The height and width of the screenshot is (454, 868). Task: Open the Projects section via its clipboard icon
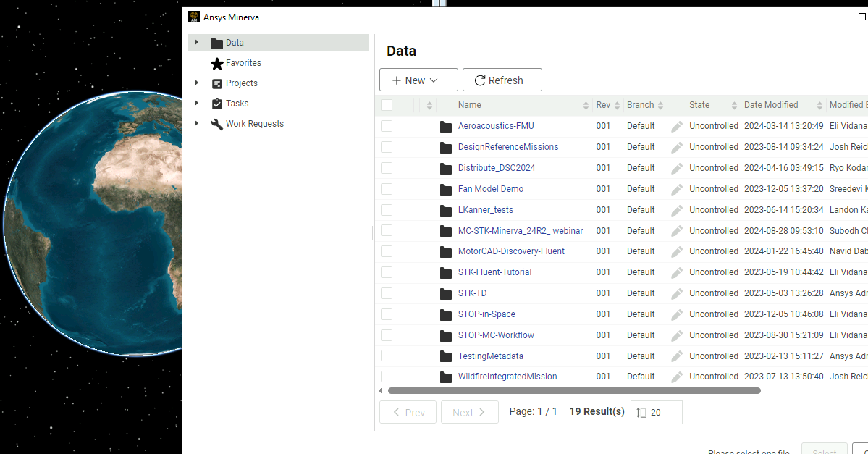(x=217, y=83)
